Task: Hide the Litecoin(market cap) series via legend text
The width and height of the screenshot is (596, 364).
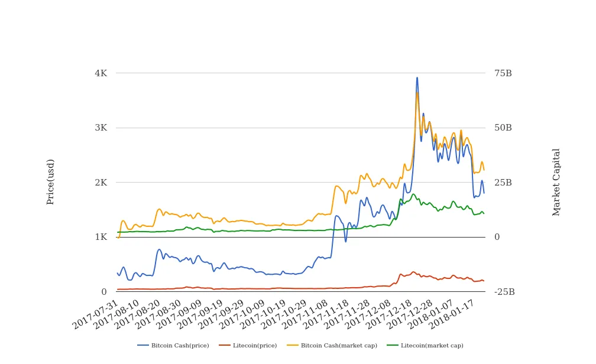Action: [432, 345]
